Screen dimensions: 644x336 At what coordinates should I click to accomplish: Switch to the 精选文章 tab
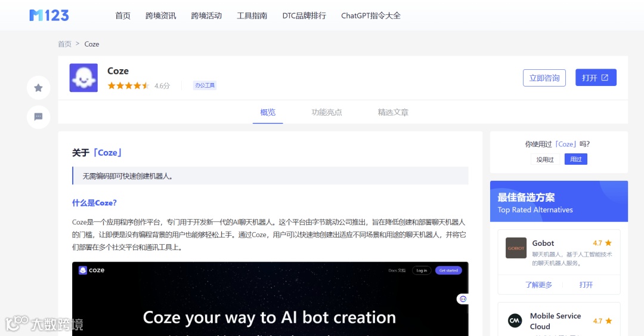click(393, 112)
